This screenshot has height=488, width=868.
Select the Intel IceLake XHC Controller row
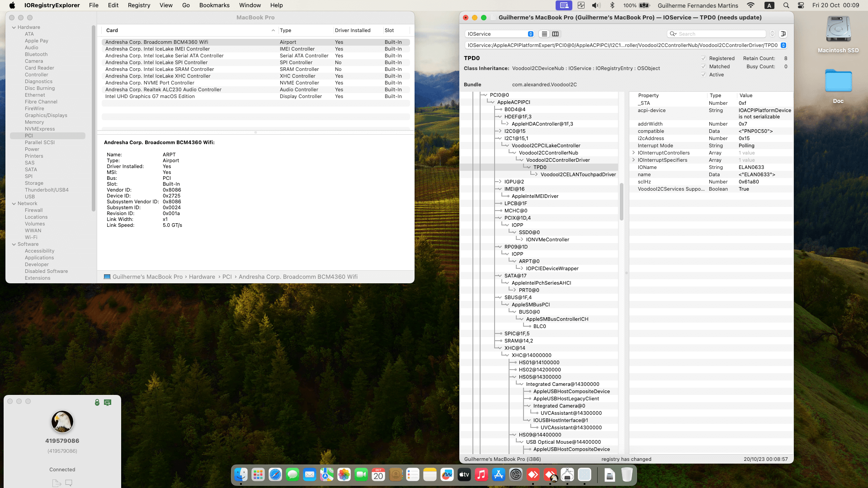coord(158,76)
